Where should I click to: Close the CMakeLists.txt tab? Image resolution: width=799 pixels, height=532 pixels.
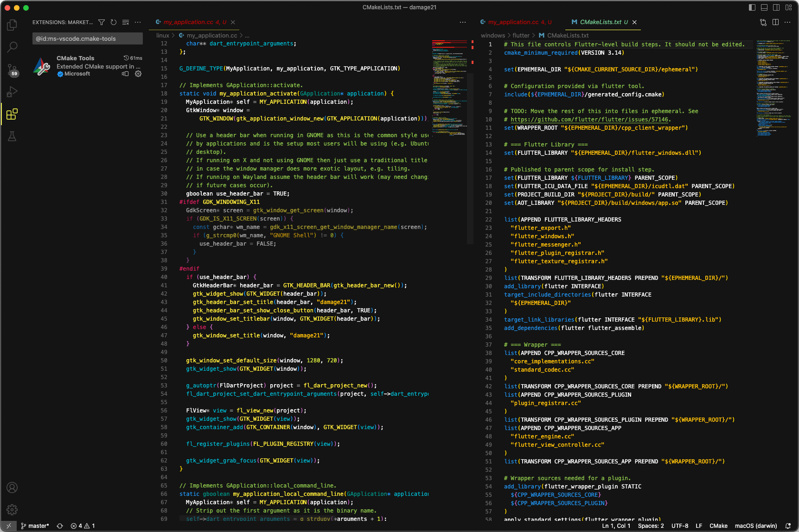pos(634,22)
